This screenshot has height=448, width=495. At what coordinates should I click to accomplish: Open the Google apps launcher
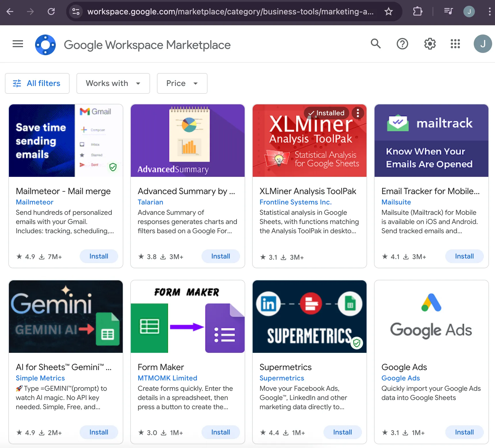coord(455,44)
